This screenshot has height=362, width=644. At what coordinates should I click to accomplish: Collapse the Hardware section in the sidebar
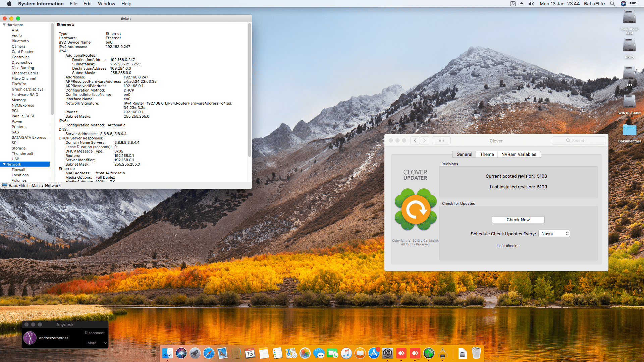pos(4,25)
